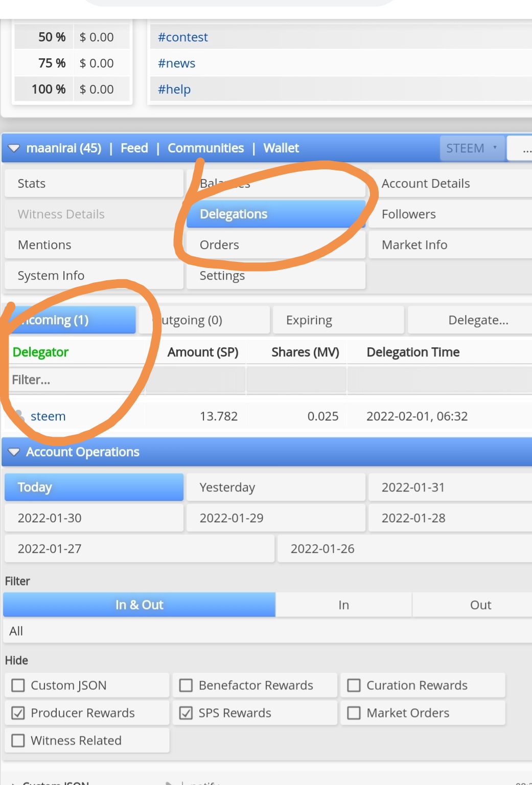Open the three-dots more button
This screenshot has height=785, width=532.
(x=525, y=148)
